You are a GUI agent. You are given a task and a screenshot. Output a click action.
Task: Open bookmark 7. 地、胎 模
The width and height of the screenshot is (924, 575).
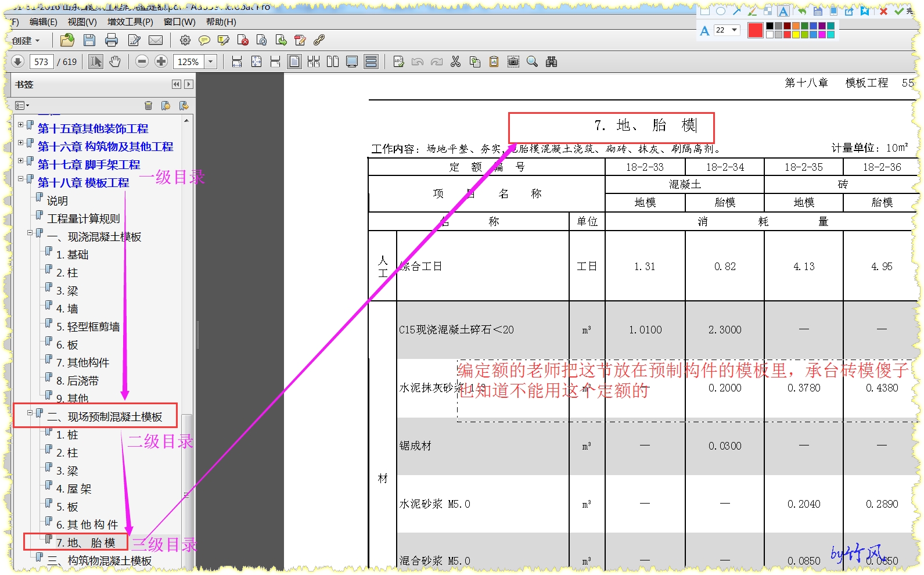[x=86, y=542]
